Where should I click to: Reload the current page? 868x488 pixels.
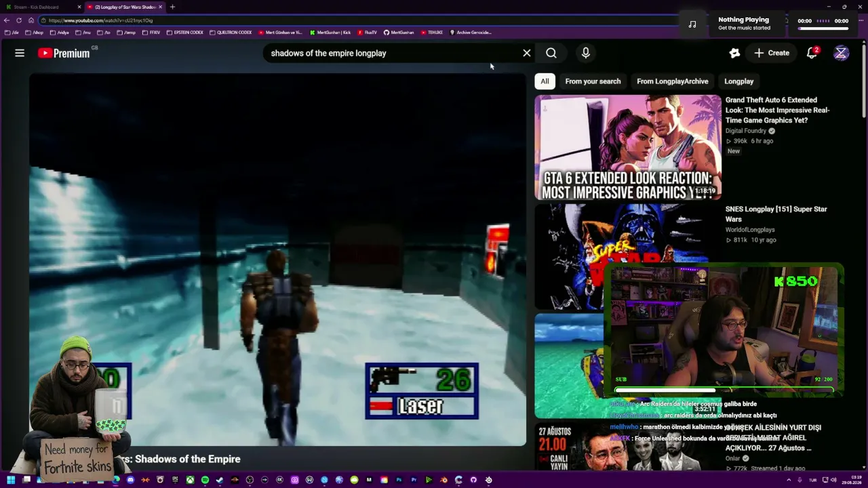[x=19, y=20]
